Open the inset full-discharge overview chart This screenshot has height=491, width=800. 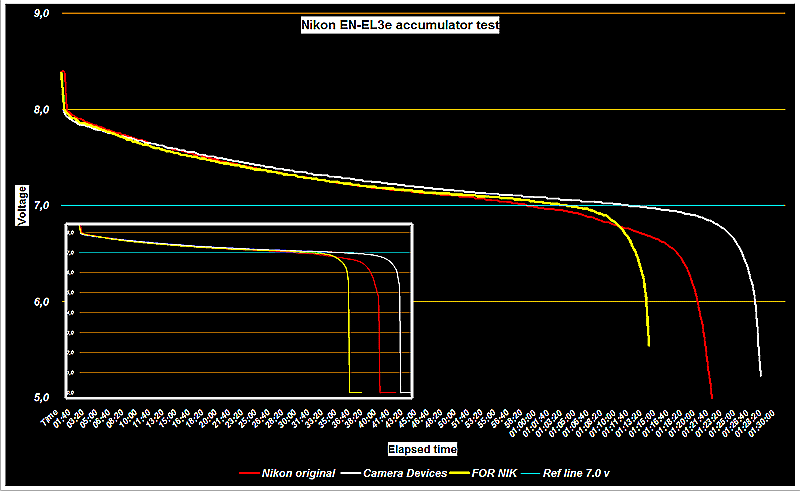239,310
